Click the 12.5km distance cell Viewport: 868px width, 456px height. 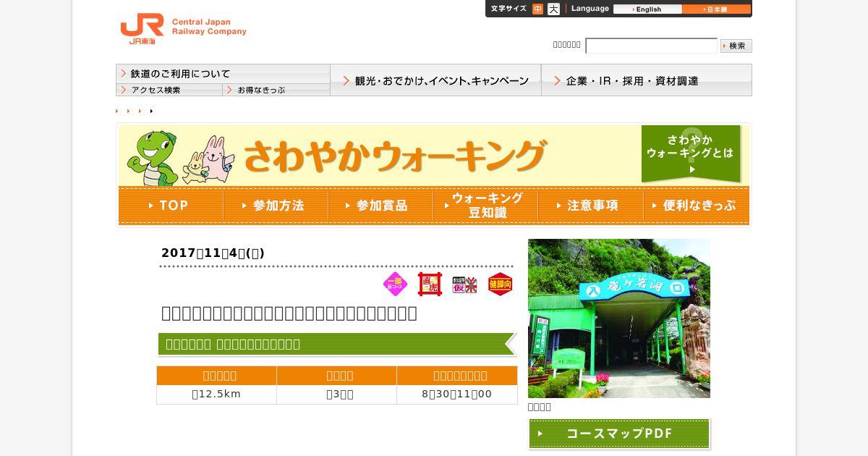coord(216,394)
